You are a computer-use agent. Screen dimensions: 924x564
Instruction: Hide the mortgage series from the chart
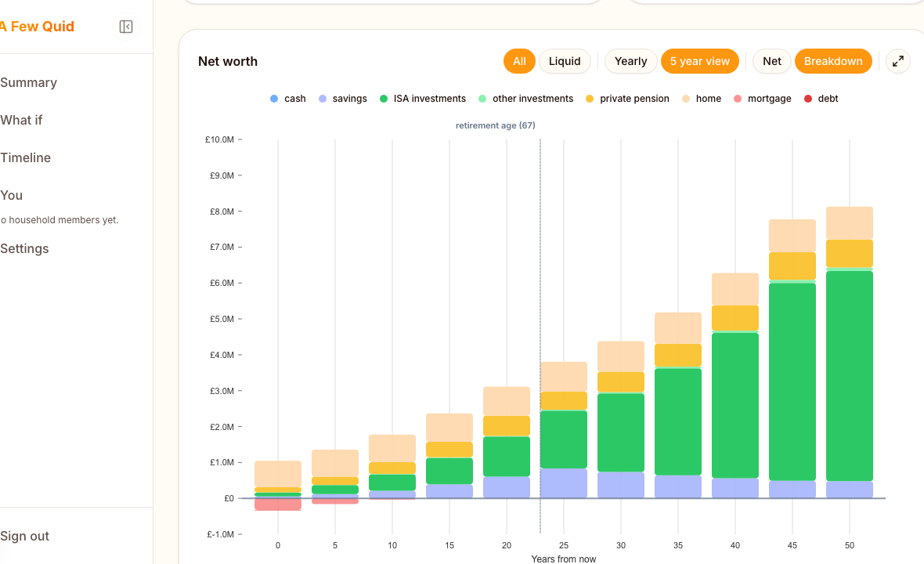(x=762, y=98)
